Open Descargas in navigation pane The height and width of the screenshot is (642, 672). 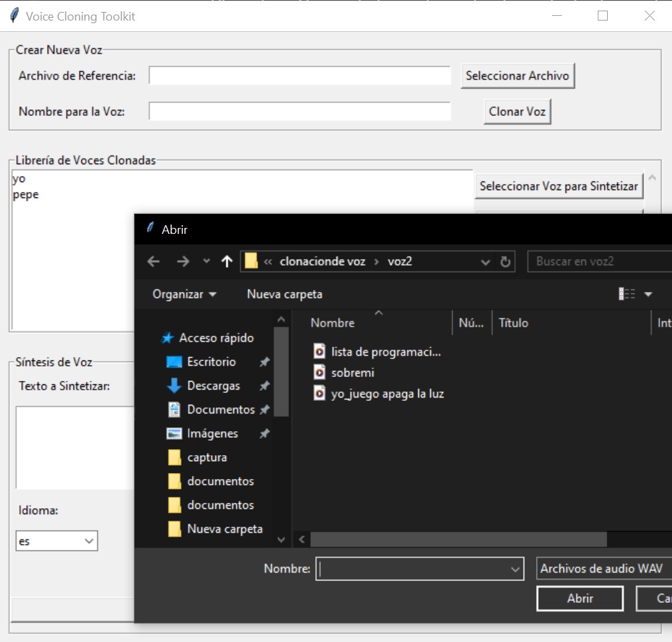tap(213, 386)
